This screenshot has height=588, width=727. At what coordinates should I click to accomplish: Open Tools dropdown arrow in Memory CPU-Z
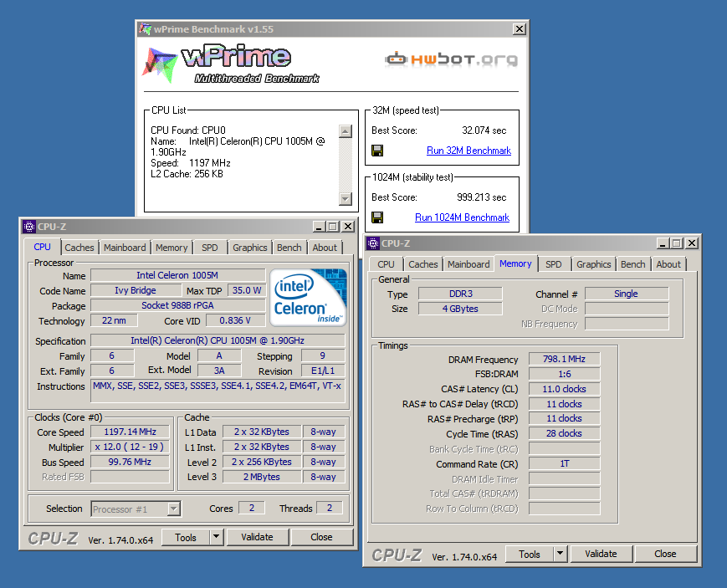coord(560,553)
